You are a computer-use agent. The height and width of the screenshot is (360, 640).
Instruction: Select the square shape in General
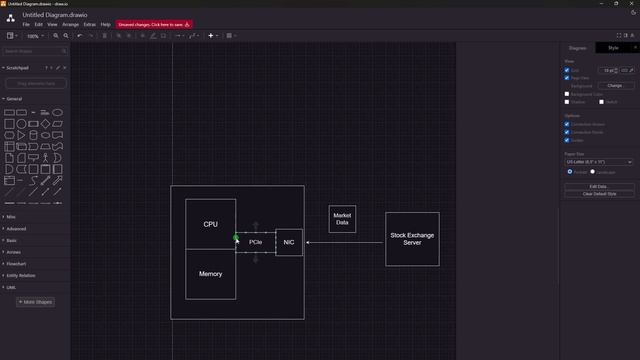point(9,124)
